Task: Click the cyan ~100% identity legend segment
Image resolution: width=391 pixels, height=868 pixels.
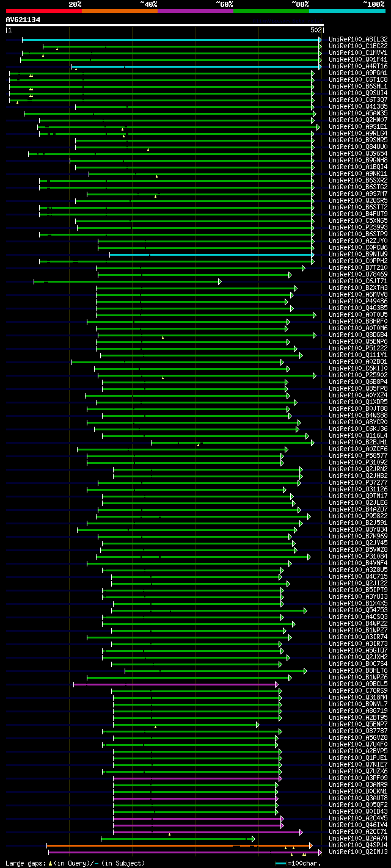Action: (x=347, y=10)
